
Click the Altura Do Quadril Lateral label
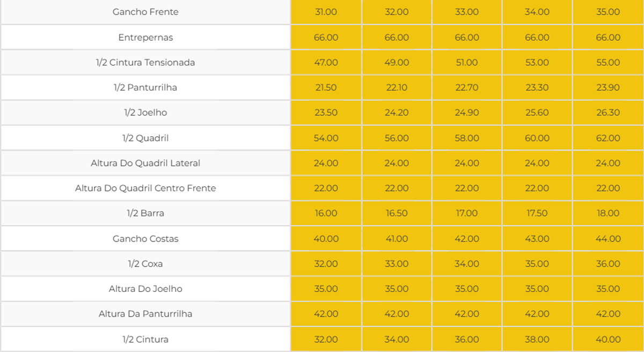145,163
